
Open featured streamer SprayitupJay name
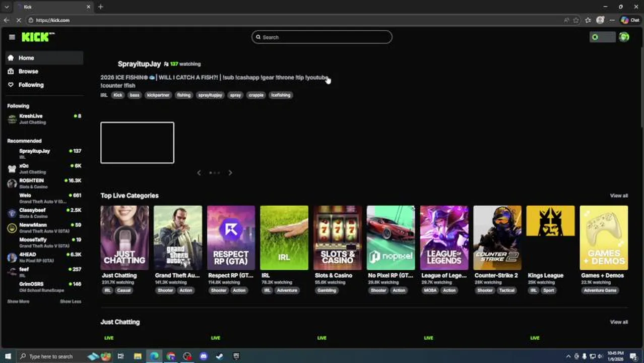139,64
